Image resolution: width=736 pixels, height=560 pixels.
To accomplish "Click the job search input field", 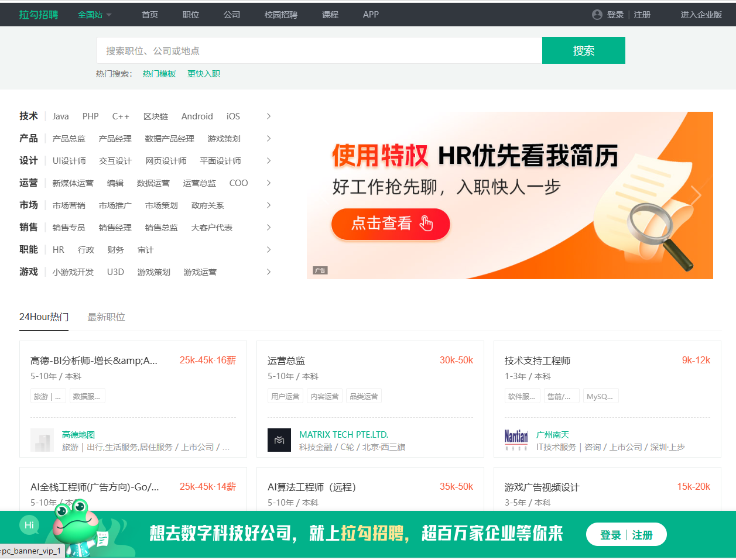I will (319, 50).
